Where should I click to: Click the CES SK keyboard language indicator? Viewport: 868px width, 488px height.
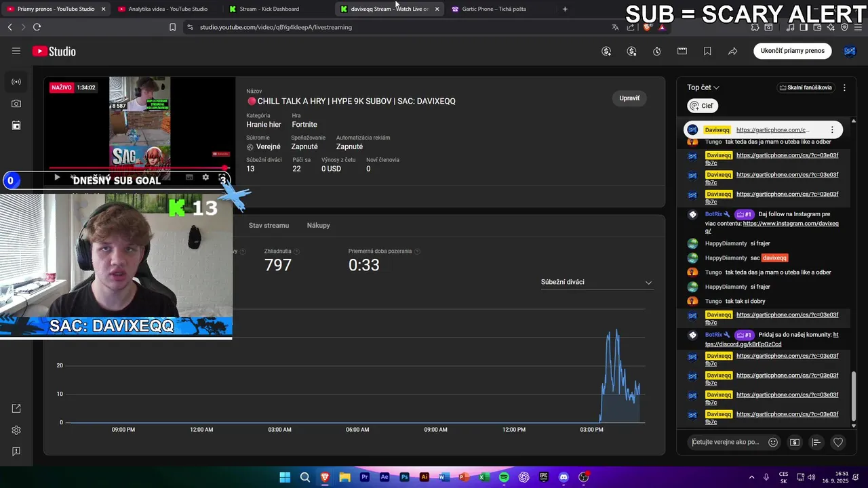(x=783, y=477)
